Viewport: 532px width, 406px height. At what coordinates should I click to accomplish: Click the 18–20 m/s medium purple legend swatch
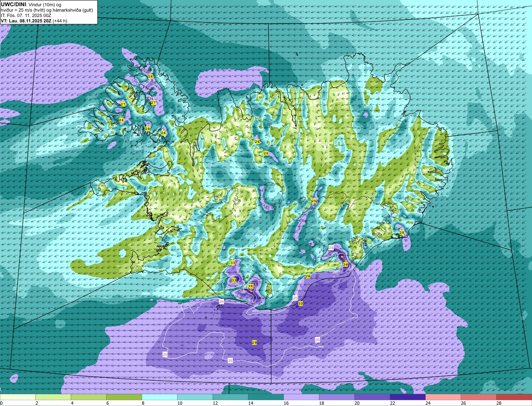[337, 397]
